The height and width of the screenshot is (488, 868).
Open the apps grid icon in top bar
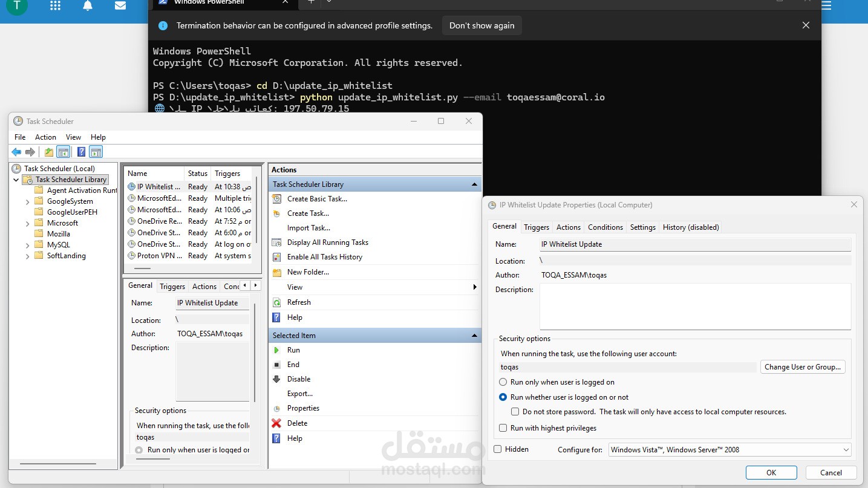(x=55, y=6)
